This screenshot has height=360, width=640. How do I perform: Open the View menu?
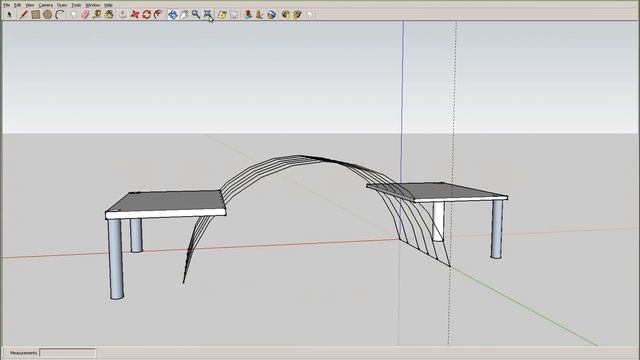point(29,5)
